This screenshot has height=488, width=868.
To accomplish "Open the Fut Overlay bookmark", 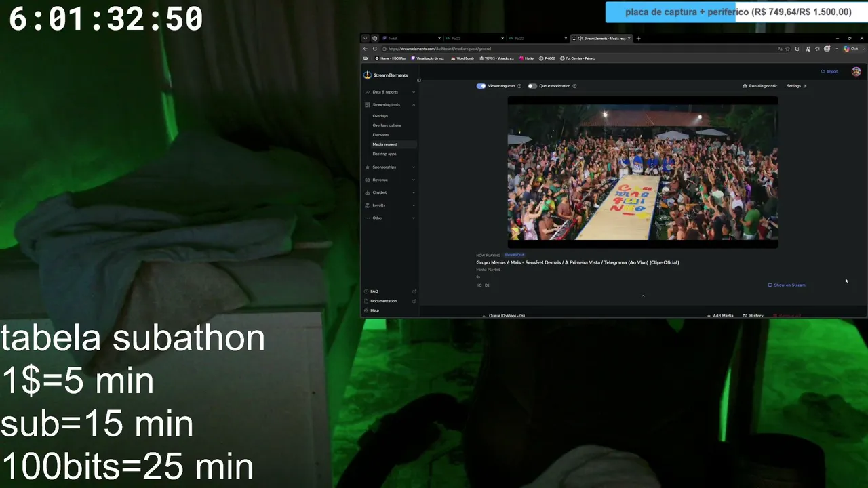I will point(577,58).
